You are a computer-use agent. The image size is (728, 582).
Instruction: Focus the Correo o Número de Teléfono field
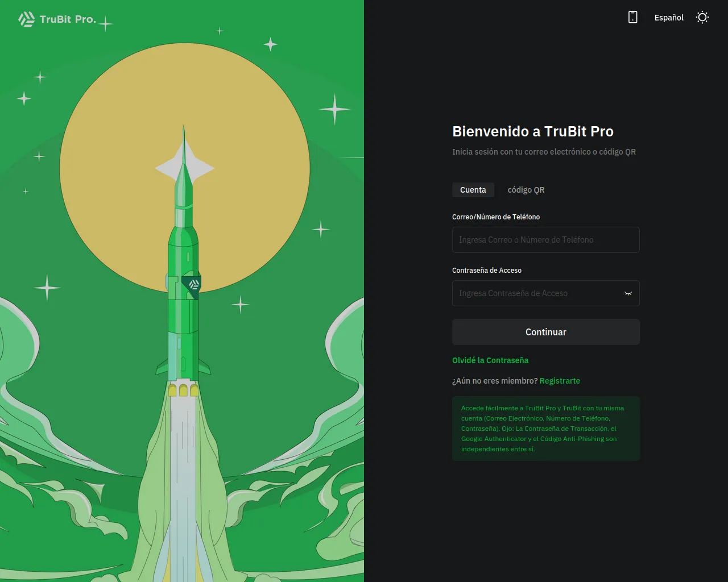tap(546, 240)
